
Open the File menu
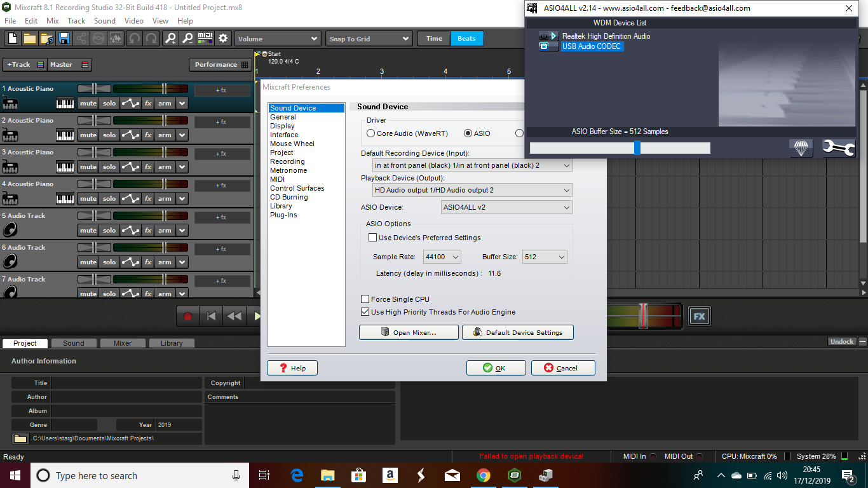tap(10, 21)
